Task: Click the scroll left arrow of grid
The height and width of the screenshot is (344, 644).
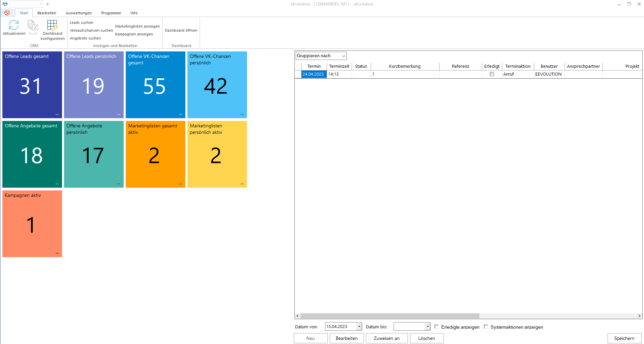Action: point(297,316)
